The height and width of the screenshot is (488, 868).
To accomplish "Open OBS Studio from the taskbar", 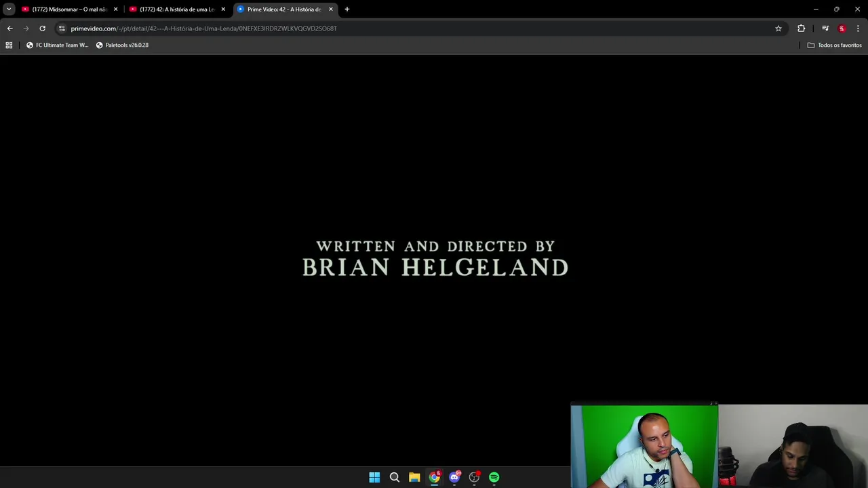I will coord(475,477).
